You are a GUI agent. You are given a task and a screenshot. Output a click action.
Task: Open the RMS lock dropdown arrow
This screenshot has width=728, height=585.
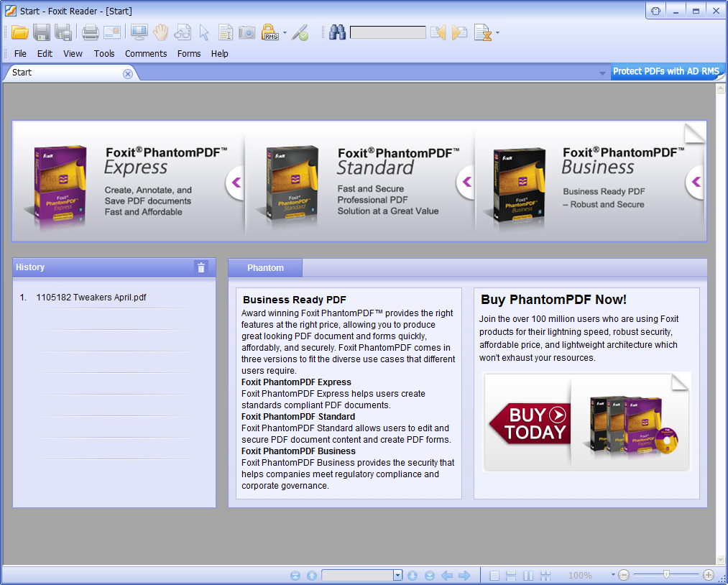pyautogui.click(x=285, y=33)
